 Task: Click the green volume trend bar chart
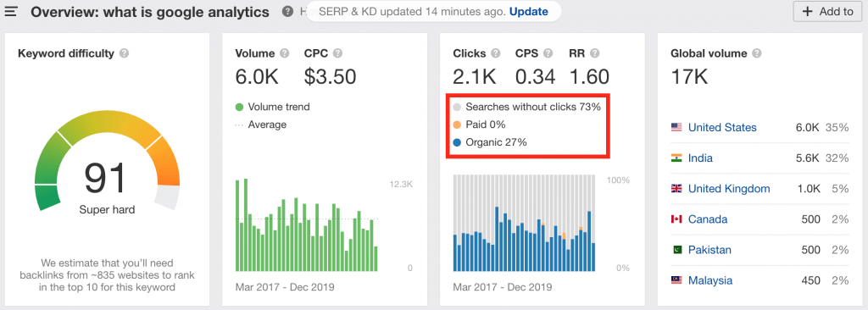point(307,224)
